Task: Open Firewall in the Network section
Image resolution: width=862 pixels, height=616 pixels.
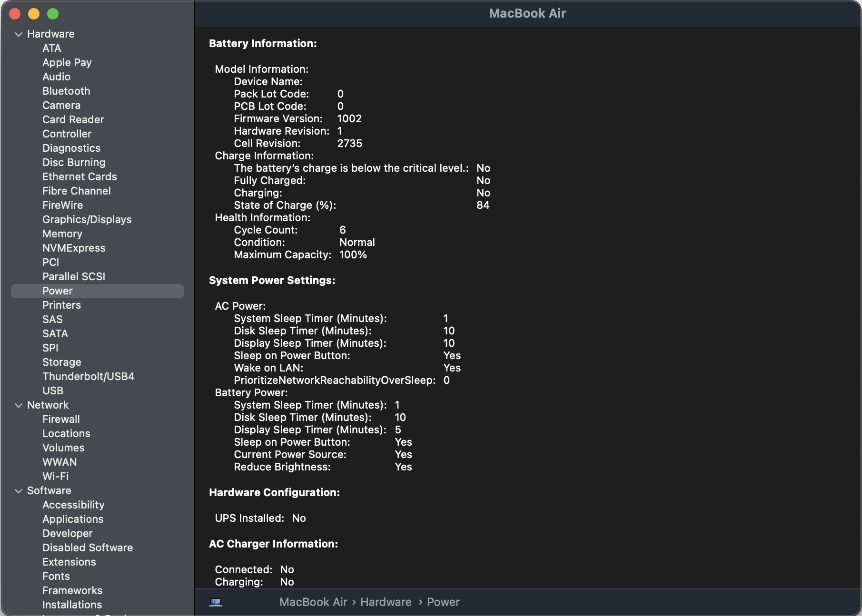Action: pyautogui.click(x=61, y=419)
